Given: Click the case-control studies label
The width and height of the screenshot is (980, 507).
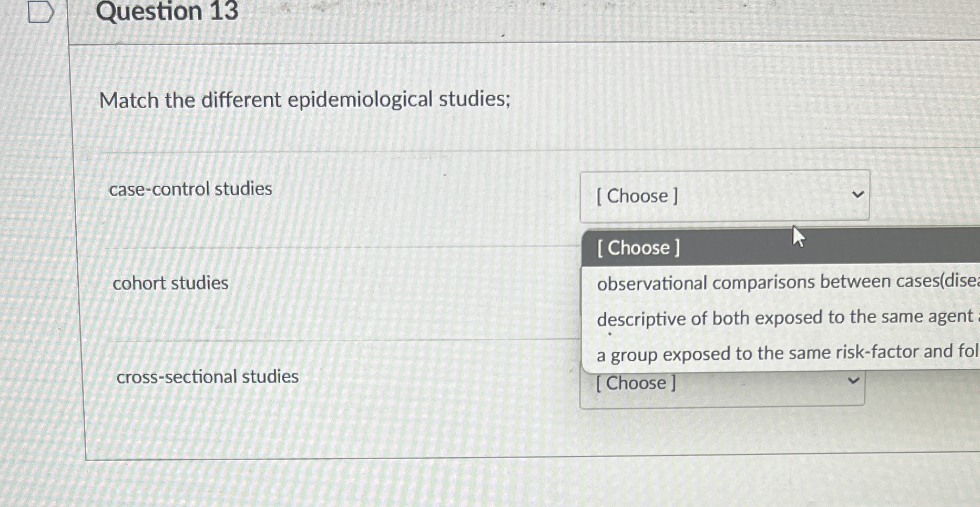Looking at the screenshot, I should [190, 189].
